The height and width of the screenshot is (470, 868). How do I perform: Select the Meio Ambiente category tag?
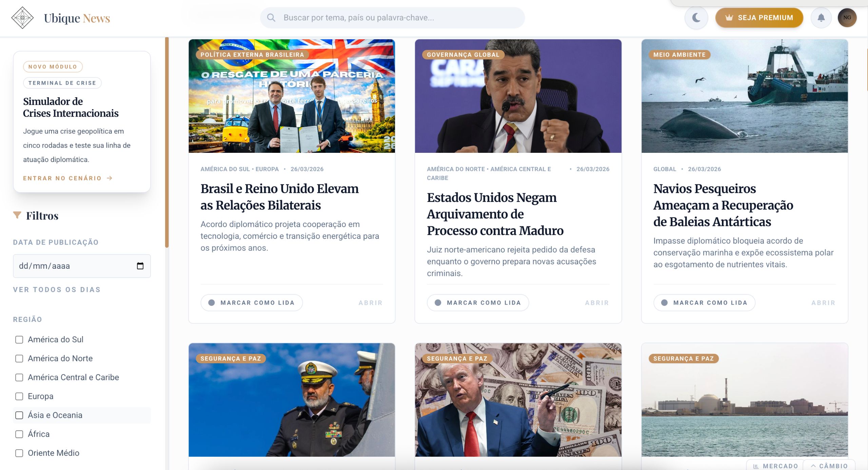679,55
